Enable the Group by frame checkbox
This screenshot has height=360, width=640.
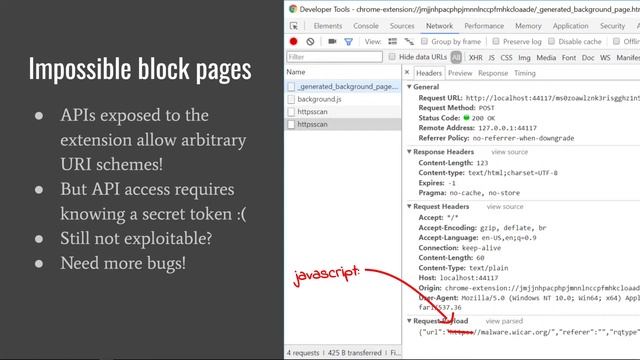424,41
